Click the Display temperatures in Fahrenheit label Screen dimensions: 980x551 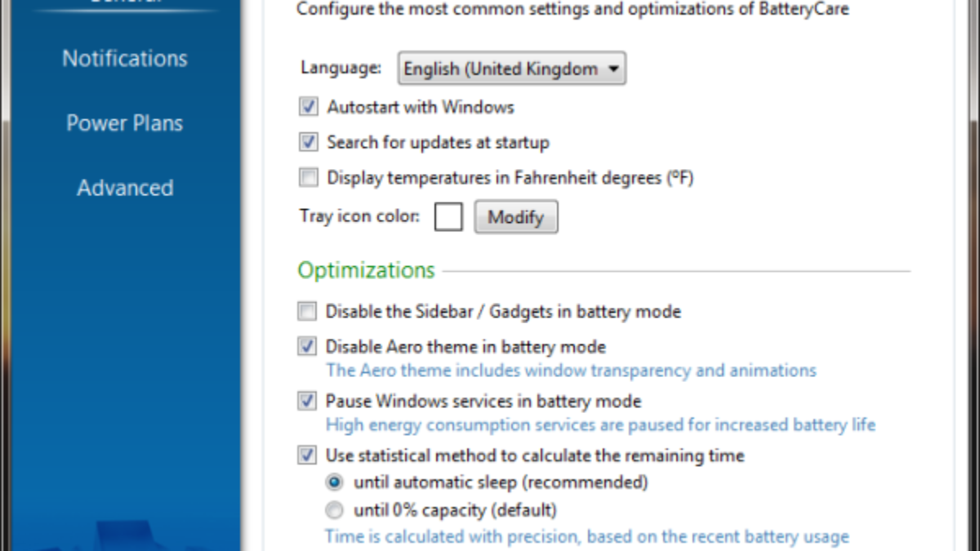click(x=510, y=177)
